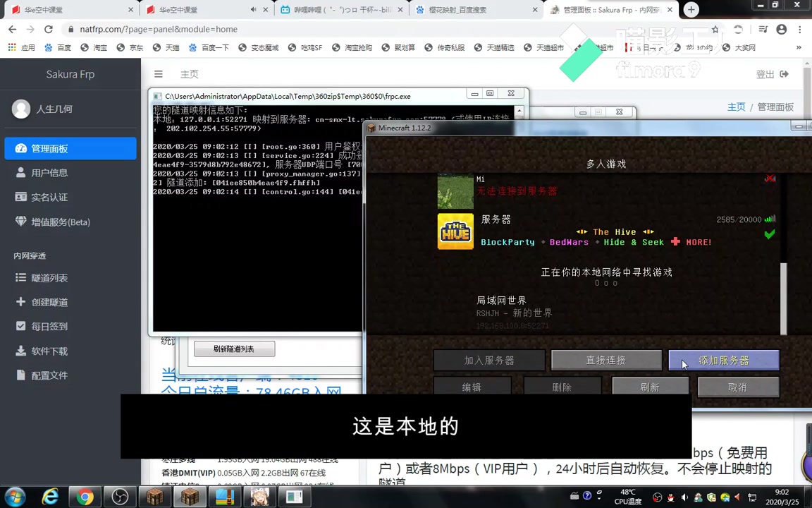This screenshot has height=508, width=812.
Task: Open the WinRAR taskbar icon
Action: coord(224,497)
